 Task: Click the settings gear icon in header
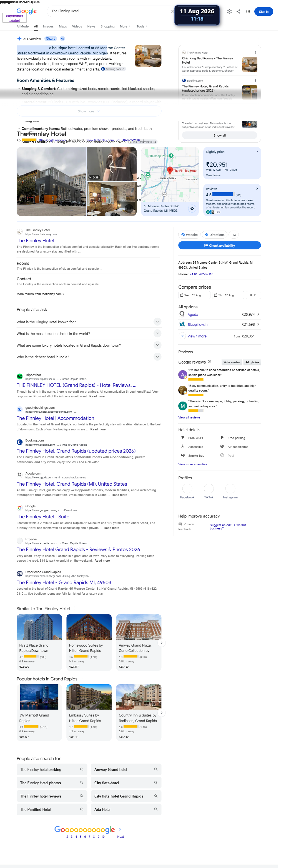pos(229,11)
